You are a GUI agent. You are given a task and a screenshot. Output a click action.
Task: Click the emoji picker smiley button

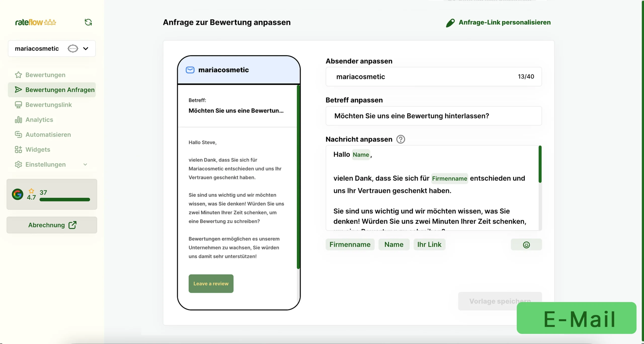coord(526,245)
